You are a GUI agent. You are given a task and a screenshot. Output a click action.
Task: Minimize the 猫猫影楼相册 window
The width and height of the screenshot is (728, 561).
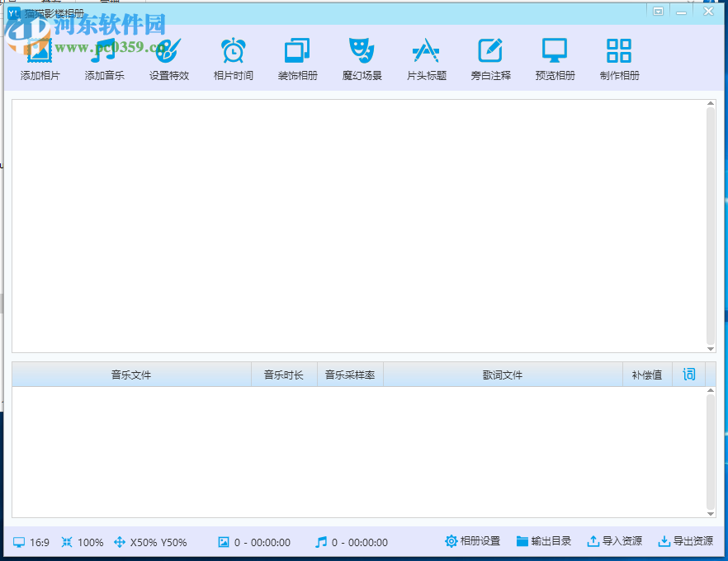(681, 12)
